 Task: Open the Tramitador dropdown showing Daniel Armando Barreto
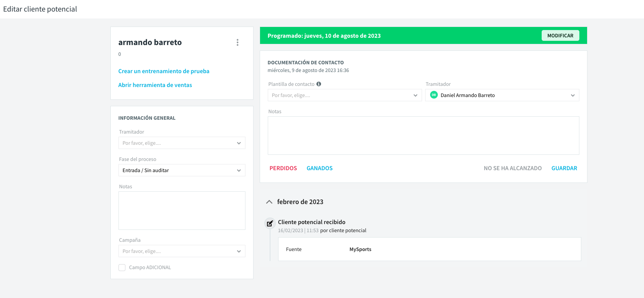502,95
